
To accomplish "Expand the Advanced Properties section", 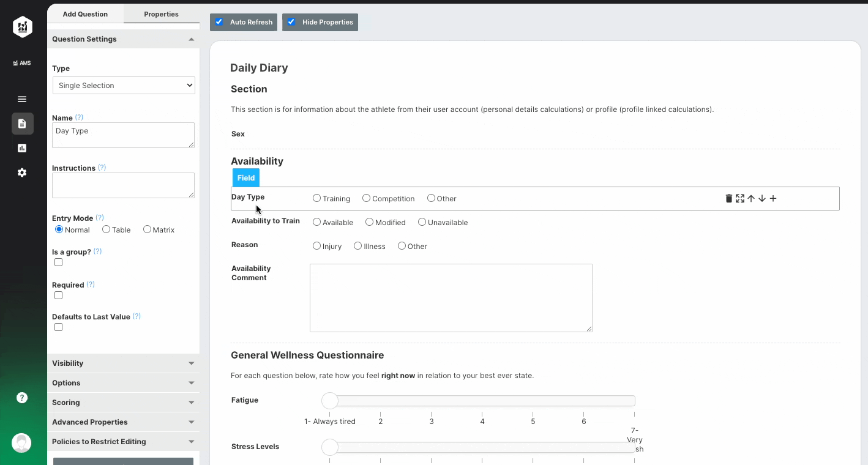I will tap(123, 422).
